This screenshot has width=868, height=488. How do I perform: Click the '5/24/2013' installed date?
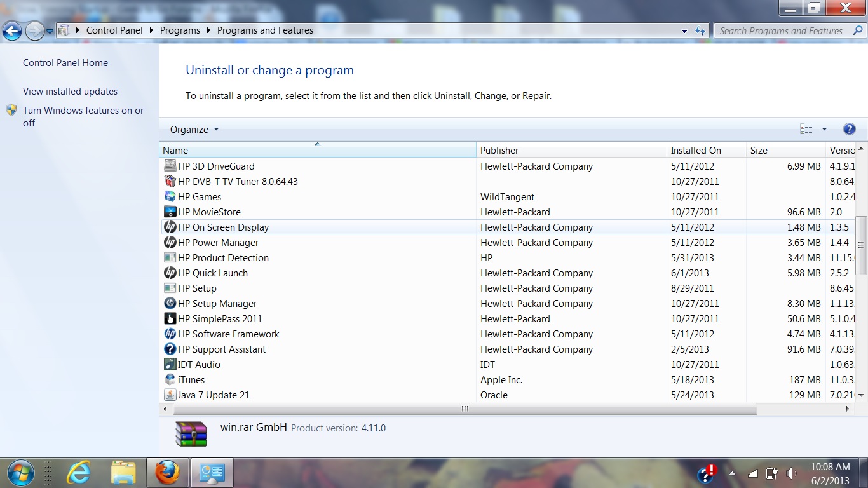pos(693,395)
